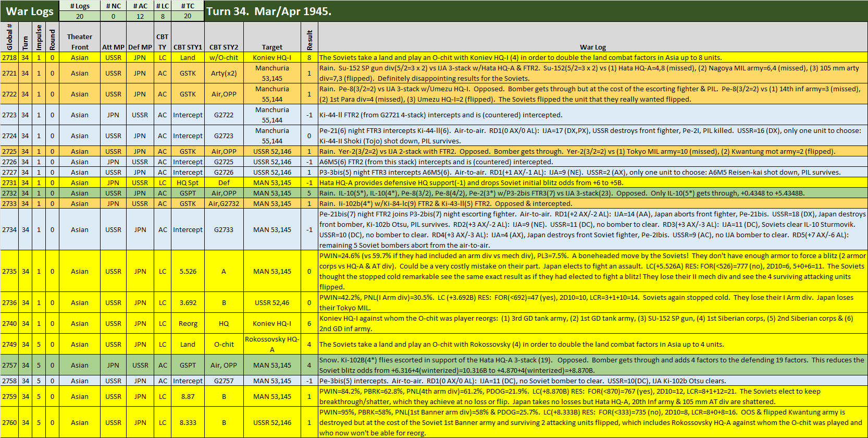Select the "Arty(x2)" combat style cell
This screenshot has width=868, height=438.
pos(224,73)
